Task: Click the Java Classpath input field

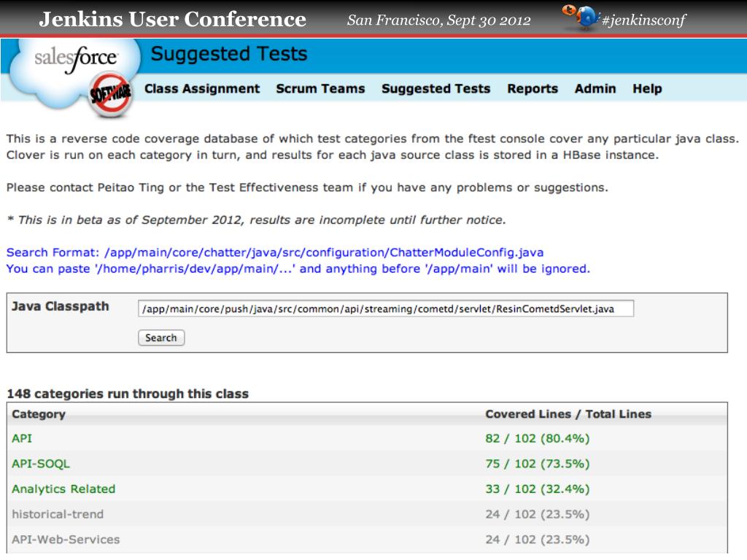Action: pos(386,308)
